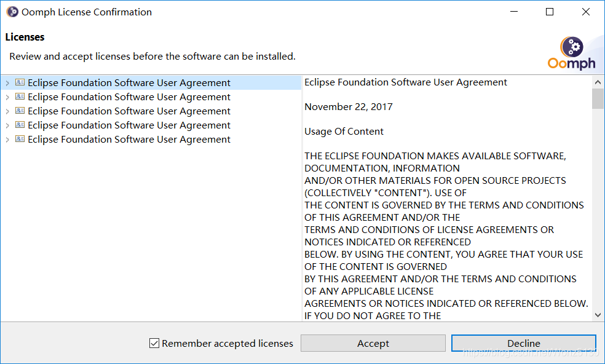Click the license icon on the last row
This screenshot has width=605, height=364.
tap(20, 139)
